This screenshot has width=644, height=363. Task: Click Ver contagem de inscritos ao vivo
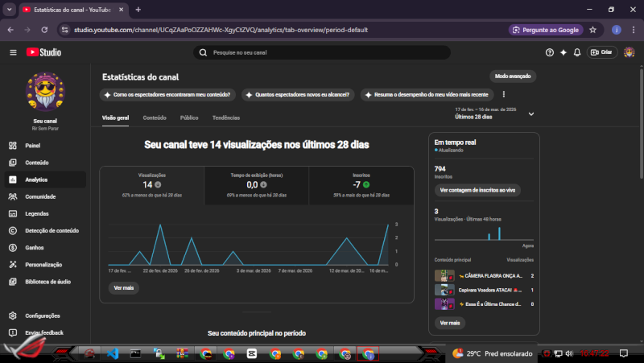click(477, 190)
